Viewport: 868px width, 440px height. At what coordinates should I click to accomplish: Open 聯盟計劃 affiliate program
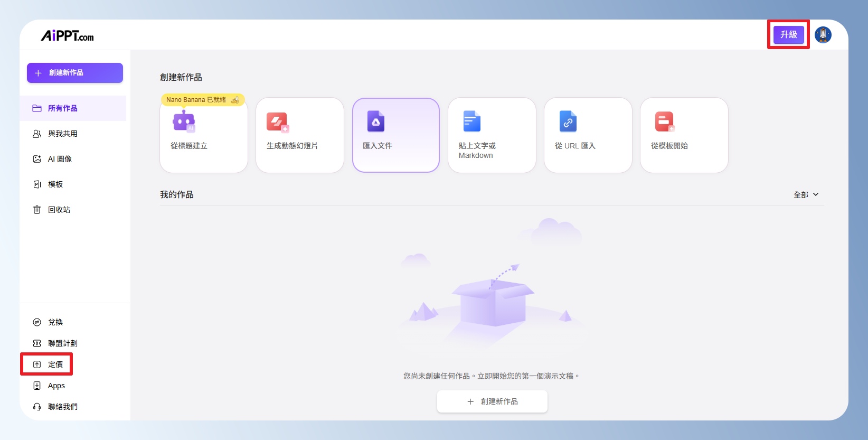click(62, 343)
